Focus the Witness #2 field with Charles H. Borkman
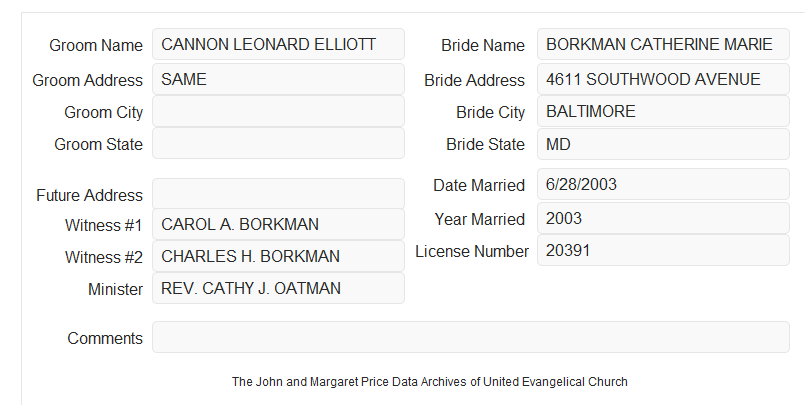 point(278,256)
